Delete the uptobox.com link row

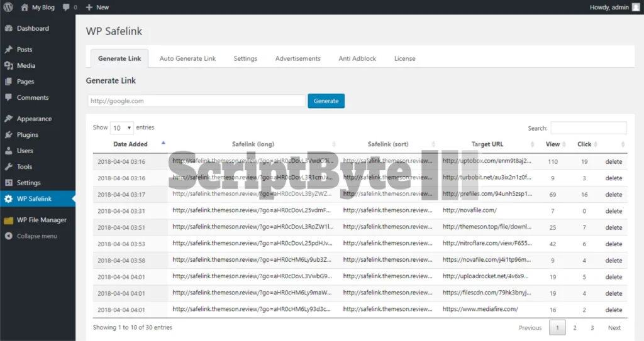[613, 162]
